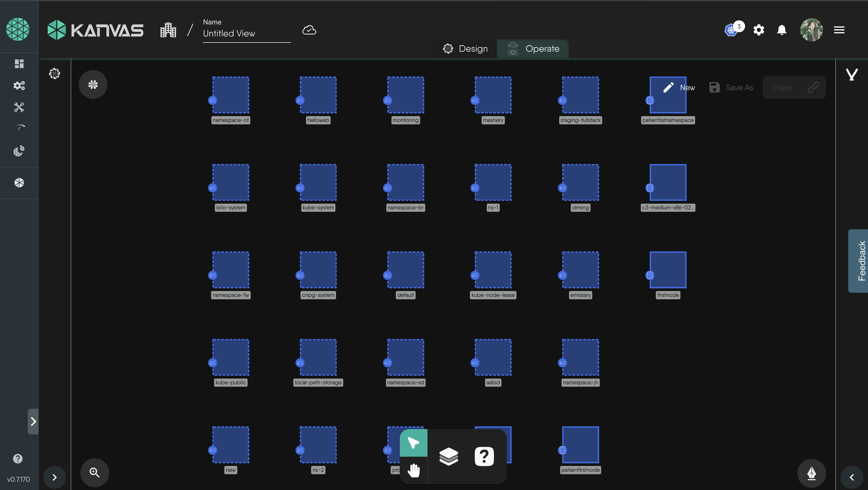Screen dimensions: 868x490
Task: Switch to the Design tab
Action: [465, 49]
